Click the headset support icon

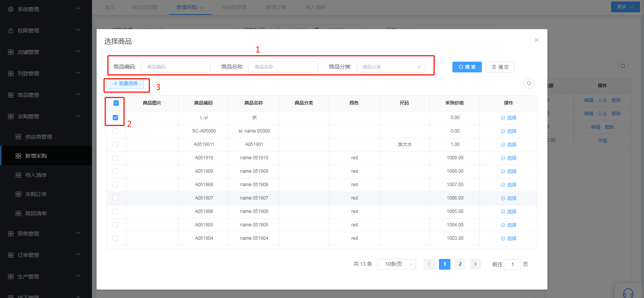[628, 293]
